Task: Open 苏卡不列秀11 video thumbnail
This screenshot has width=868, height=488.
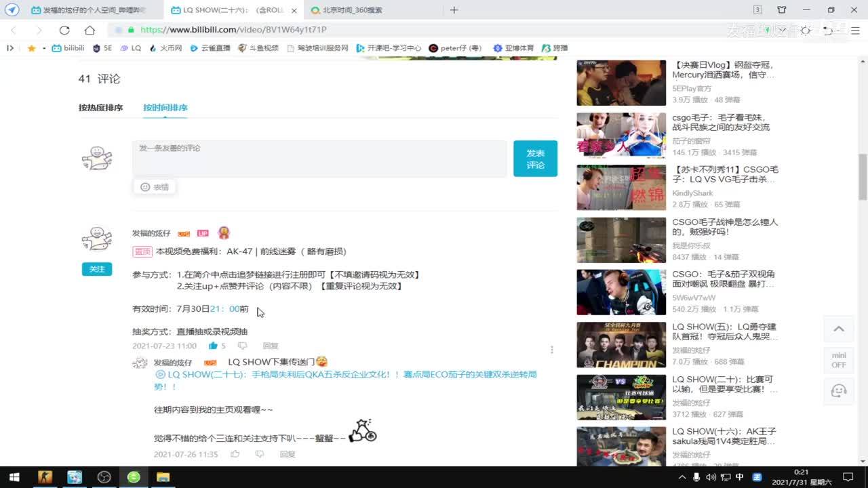Action: (x=621, y=187)
